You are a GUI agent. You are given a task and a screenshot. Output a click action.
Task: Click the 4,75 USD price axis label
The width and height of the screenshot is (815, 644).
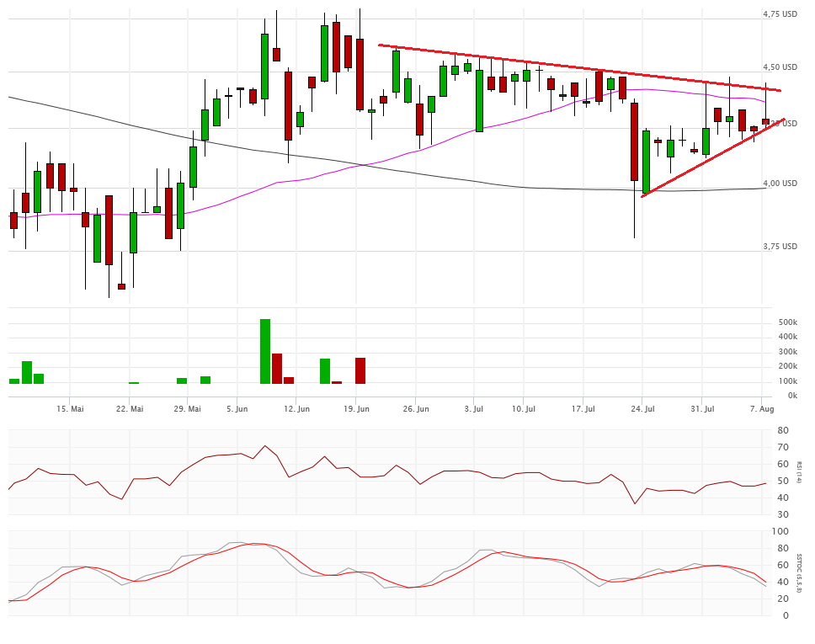pyautogui.click(x=779, y=14)
